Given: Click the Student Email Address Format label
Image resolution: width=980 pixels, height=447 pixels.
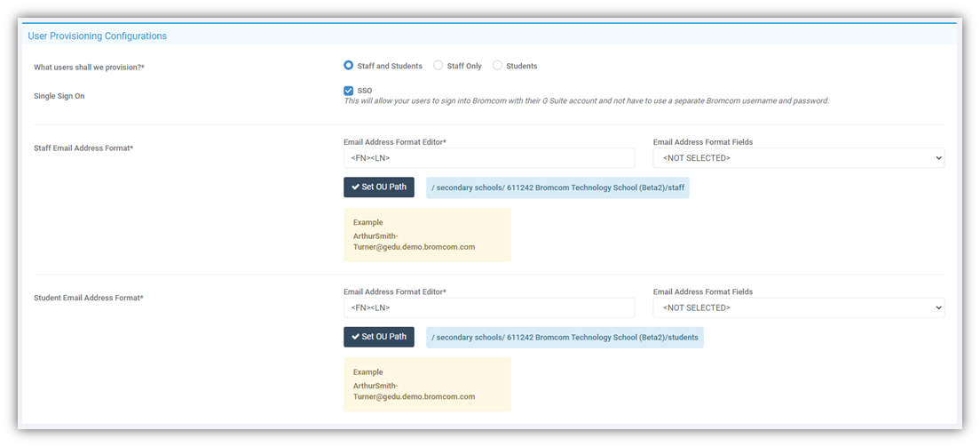Looking at the screenshot, I should (x=89, y=298).
